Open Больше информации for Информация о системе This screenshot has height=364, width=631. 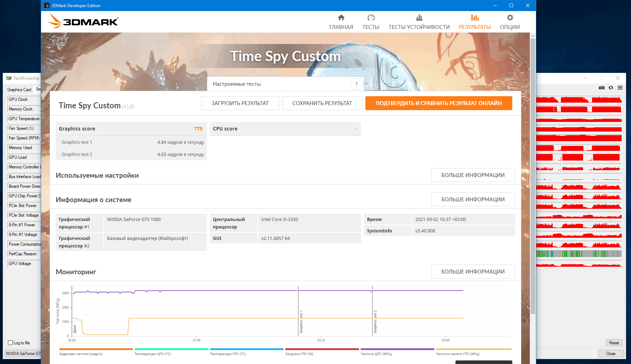coord(473,200)
